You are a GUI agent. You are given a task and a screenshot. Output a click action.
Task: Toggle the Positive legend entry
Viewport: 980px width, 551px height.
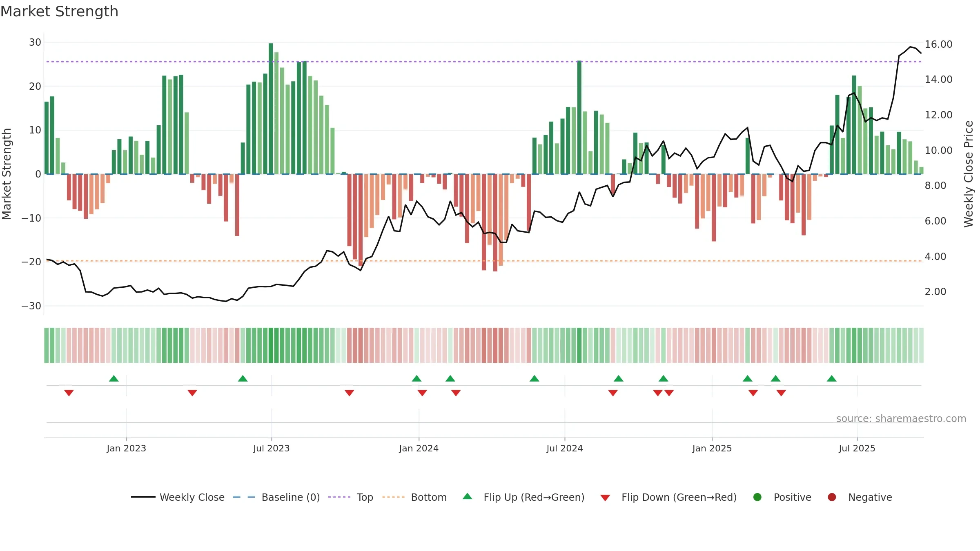pyautogui.click(x=782, y=497)
